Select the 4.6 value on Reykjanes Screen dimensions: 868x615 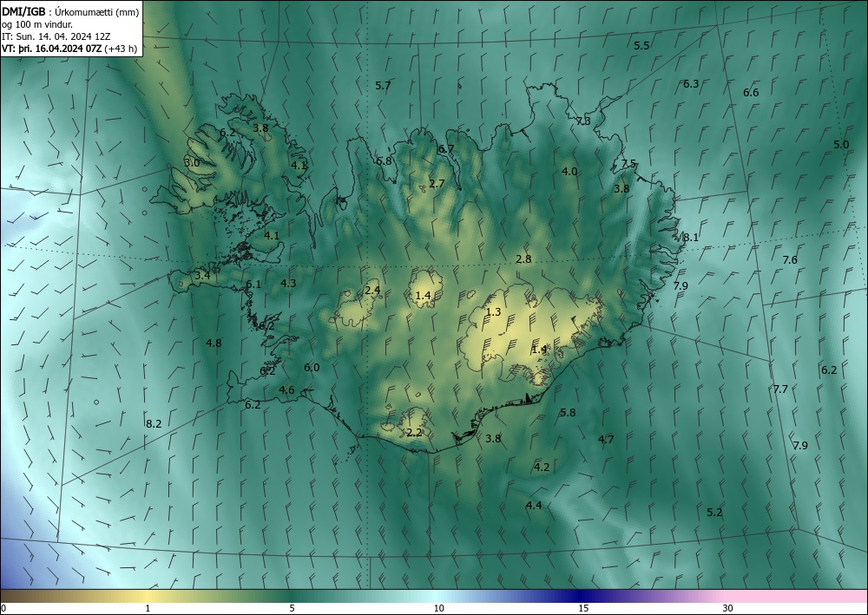[286, 390]
